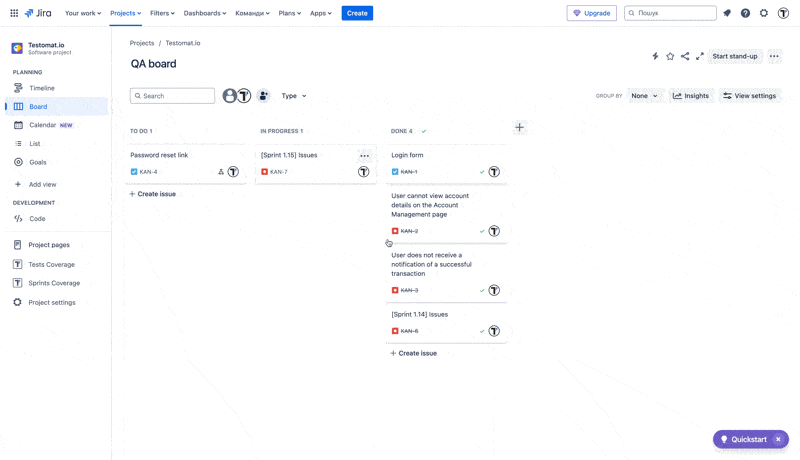Open the help question mark icon
Viewport: 800px width, 460px height.
(x=745, y=13)
